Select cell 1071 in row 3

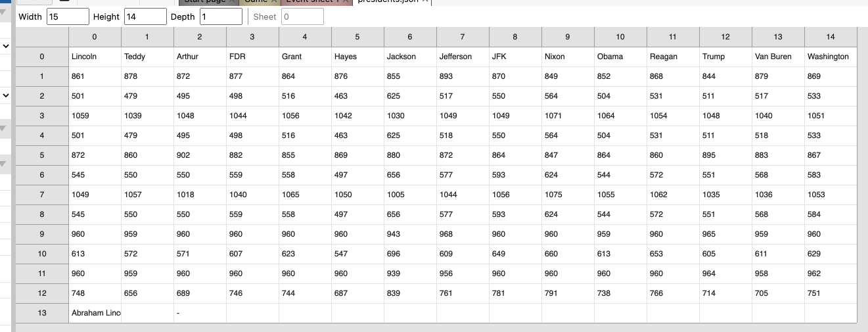568,116
